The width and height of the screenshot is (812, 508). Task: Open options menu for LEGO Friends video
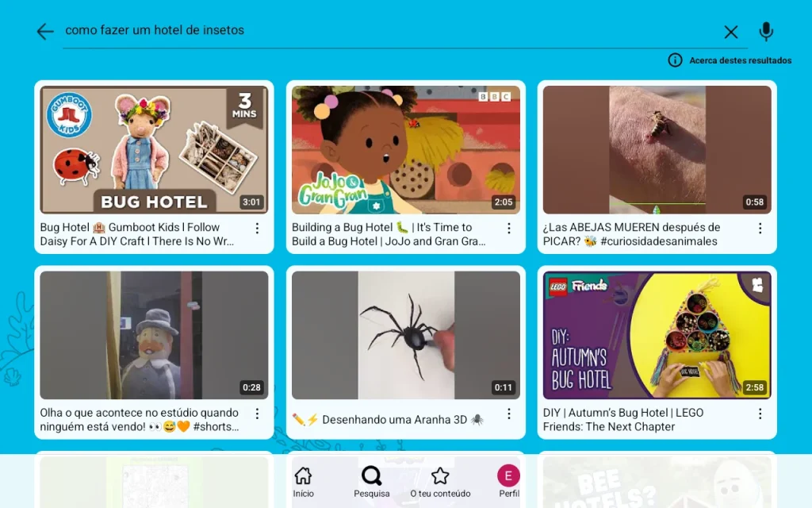[760, 414]
